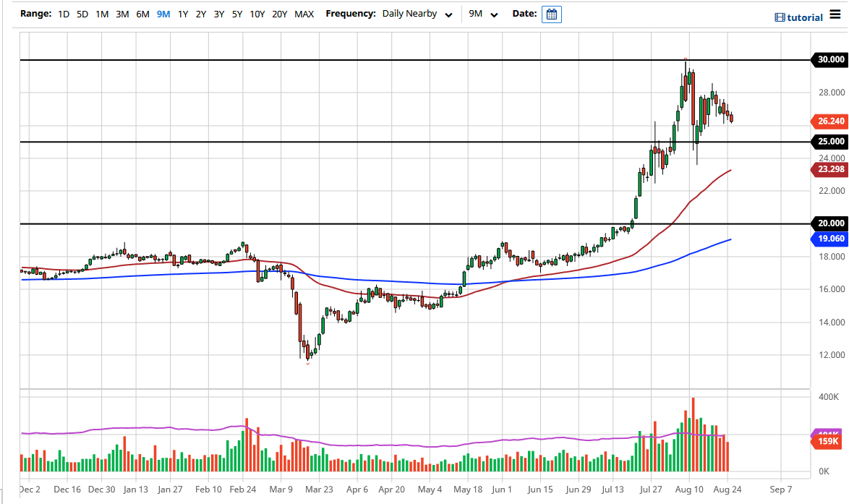Viewport: 849px width, 504px height.
Task: Click the 30.000 resistance level label
Action: point(827,59)
